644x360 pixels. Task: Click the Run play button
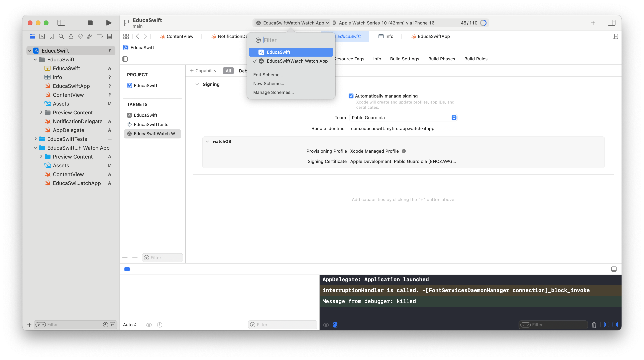(x=108, y=23)
